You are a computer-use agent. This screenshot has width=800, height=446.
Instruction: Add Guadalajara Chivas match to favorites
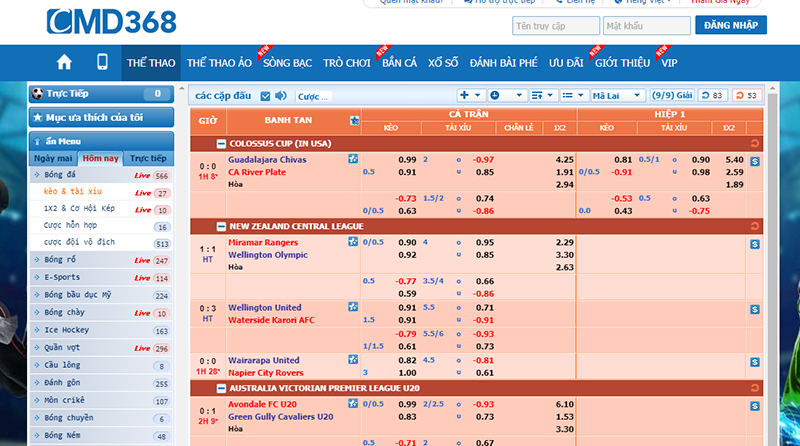[353, 159]
